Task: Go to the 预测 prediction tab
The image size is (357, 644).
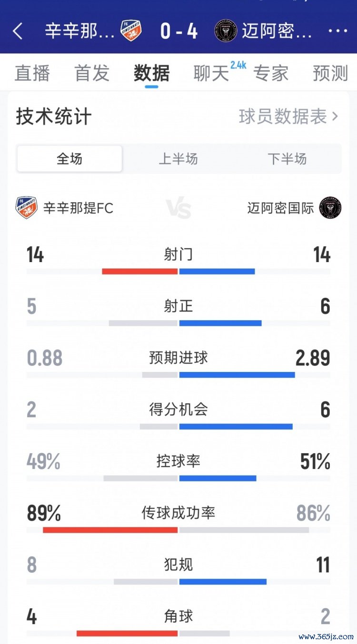Action: [330, 74]
